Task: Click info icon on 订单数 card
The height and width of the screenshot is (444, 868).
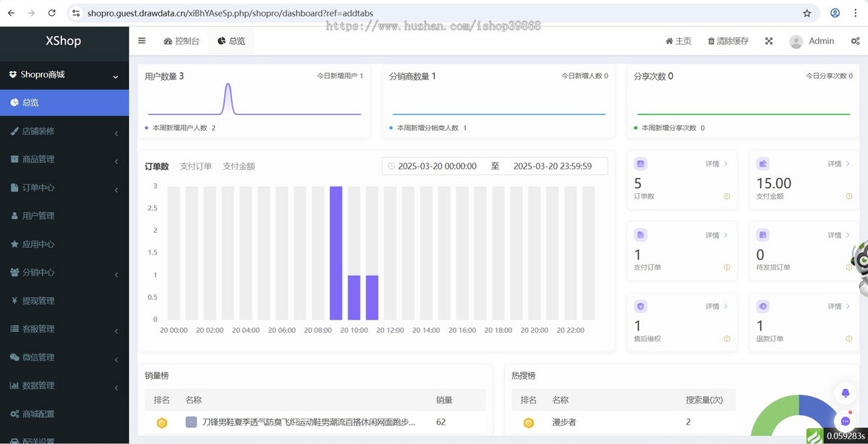Action: coord(727,196)
